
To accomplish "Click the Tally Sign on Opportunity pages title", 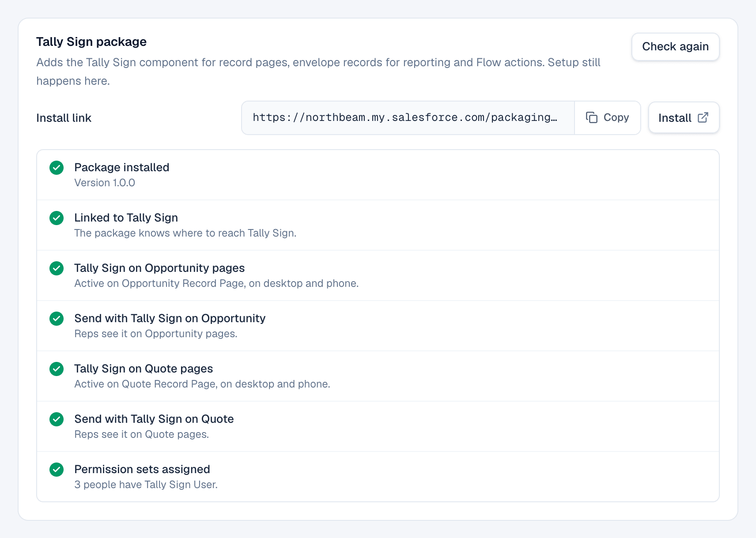I will [x=159, y=268].
